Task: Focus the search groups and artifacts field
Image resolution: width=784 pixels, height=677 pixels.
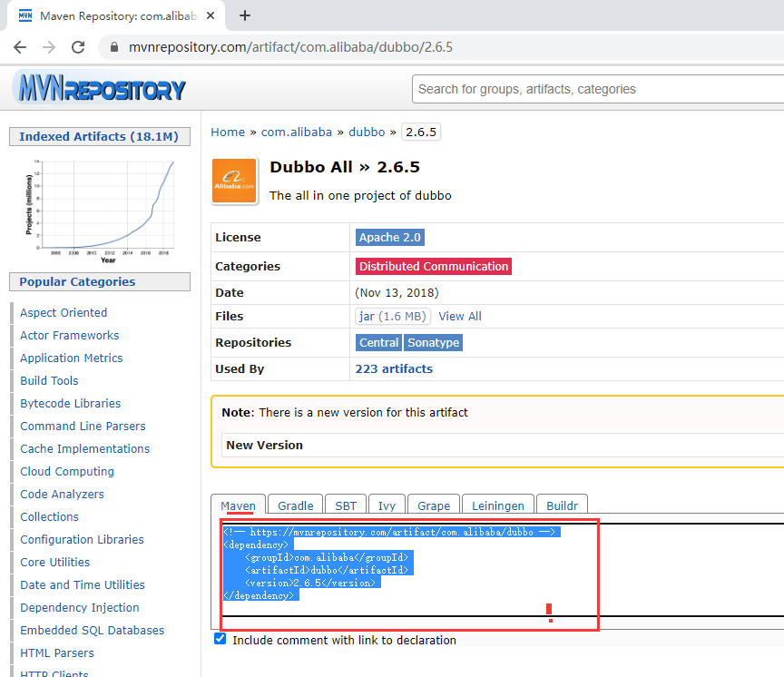Action: (x=597, y=89)
